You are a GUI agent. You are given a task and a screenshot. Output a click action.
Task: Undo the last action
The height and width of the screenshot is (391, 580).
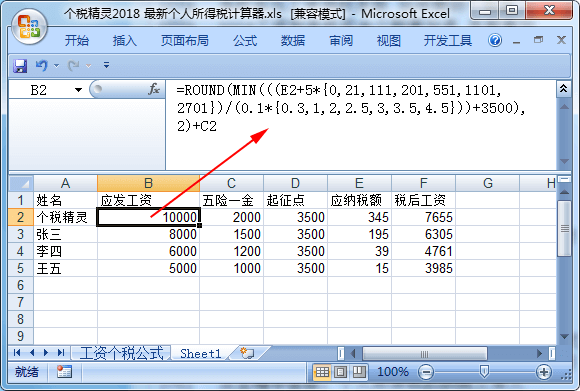tap(42, 65)
